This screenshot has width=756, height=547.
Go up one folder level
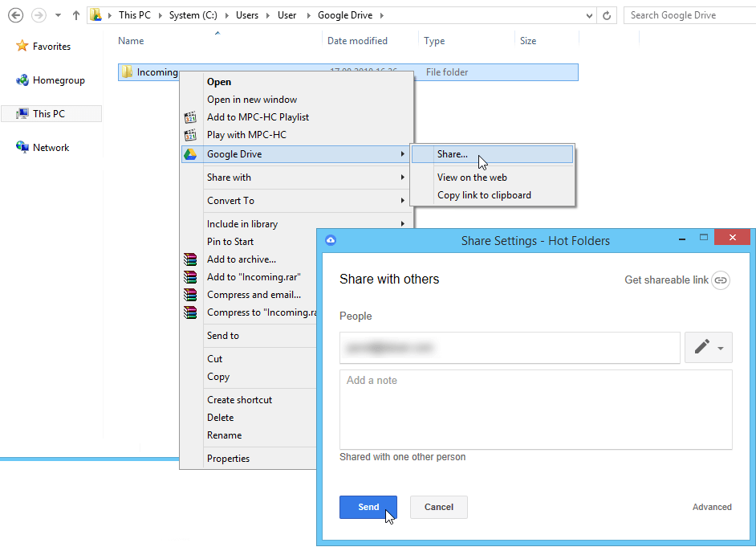point(75,15)
